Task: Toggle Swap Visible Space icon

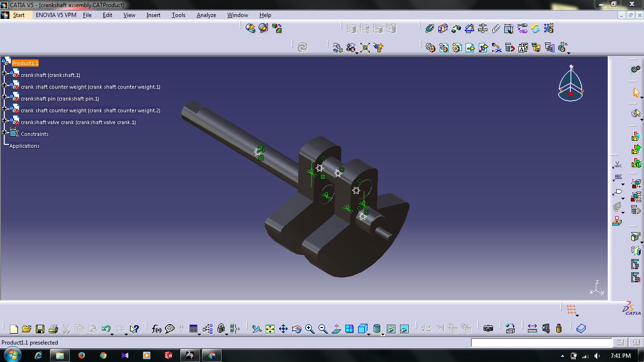Action: coord(404,329)
